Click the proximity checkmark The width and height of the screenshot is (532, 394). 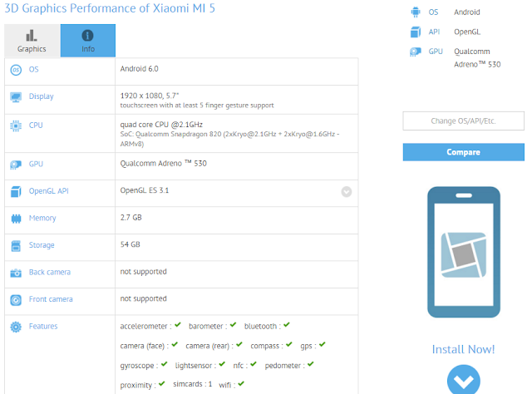(162, 384)
